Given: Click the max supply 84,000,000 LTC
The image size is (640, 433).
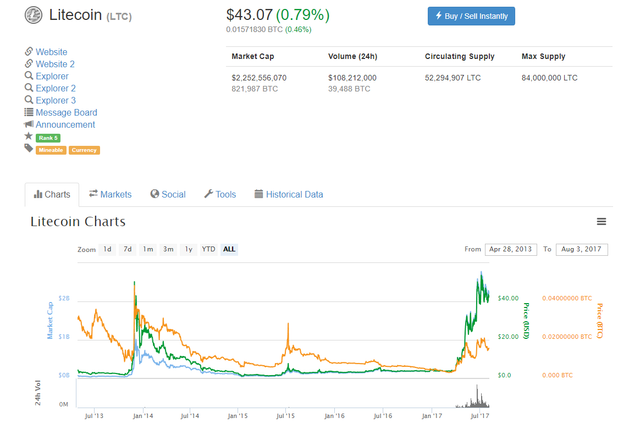Looking at the screenshot, I should (549, 78).
